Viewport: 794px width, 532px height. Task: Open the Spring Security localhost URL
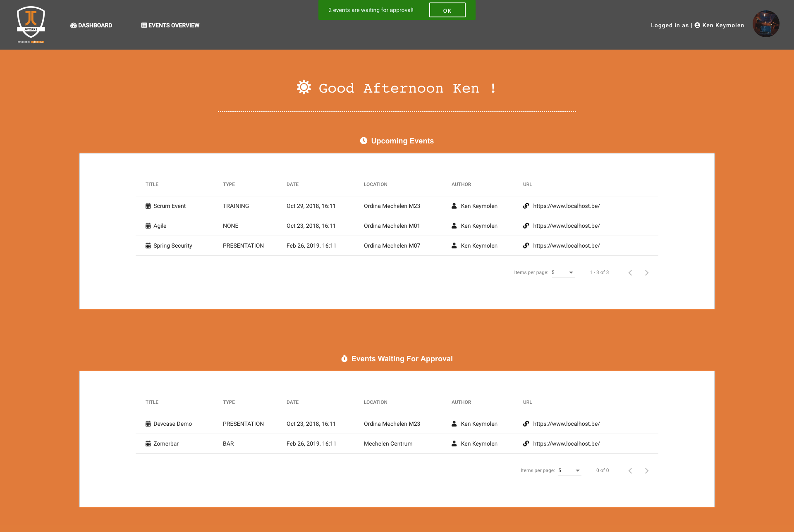point(566,246)
